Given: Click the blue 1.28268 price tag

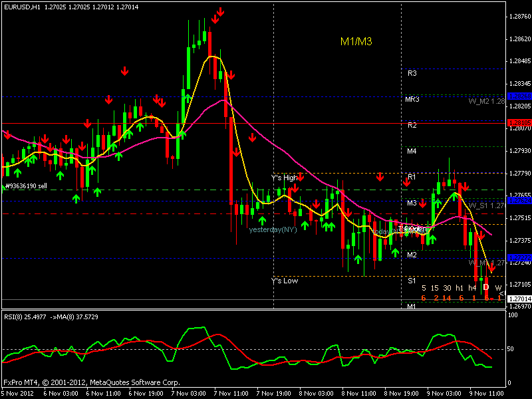Looking at the screenshot, I should click(519, 96).
